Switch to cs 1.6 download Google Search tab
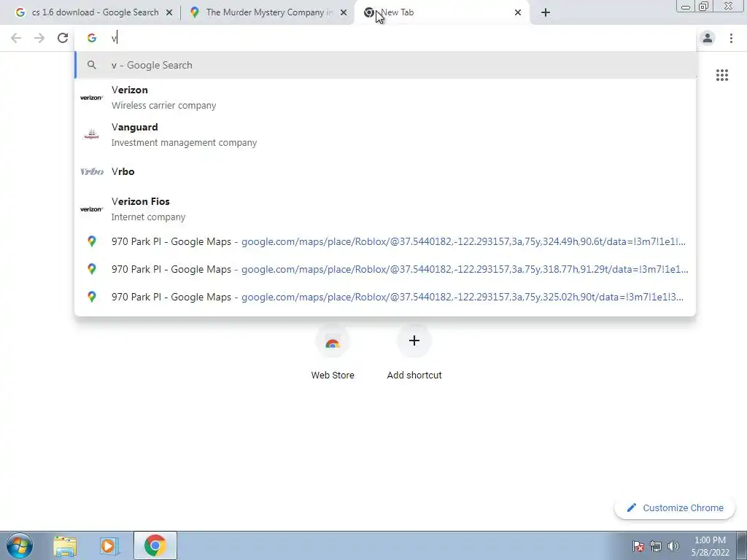Viewport: 747px width, 560px height. click(93, 13)
